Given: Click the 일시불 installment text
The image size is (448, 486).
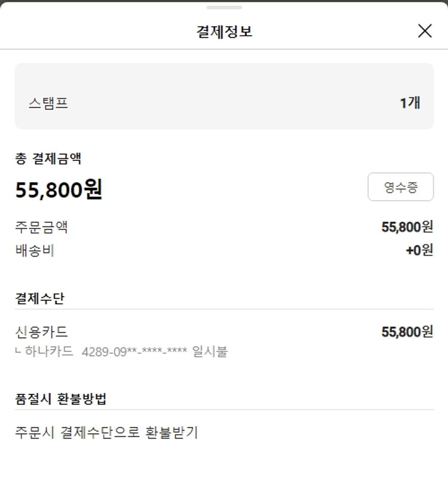Looking at the screenshot, I should [210, 351].
